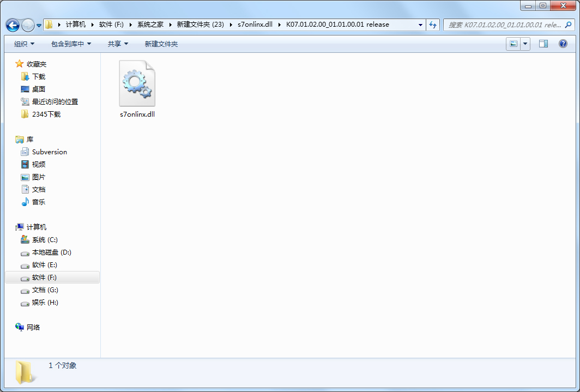Screen dimensions: 580x392
Task: Open the Help icon
Action: [563, 43]
